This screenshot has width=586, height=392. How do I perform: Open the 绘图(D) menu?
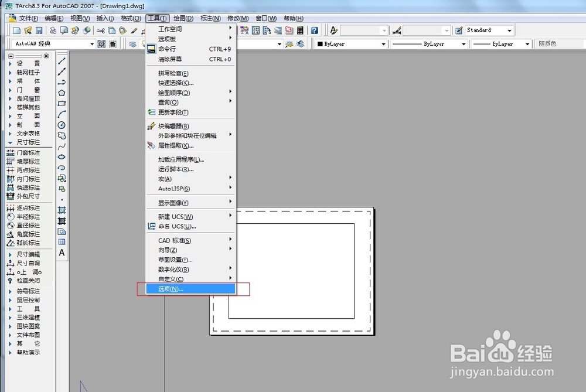point(183,18)
